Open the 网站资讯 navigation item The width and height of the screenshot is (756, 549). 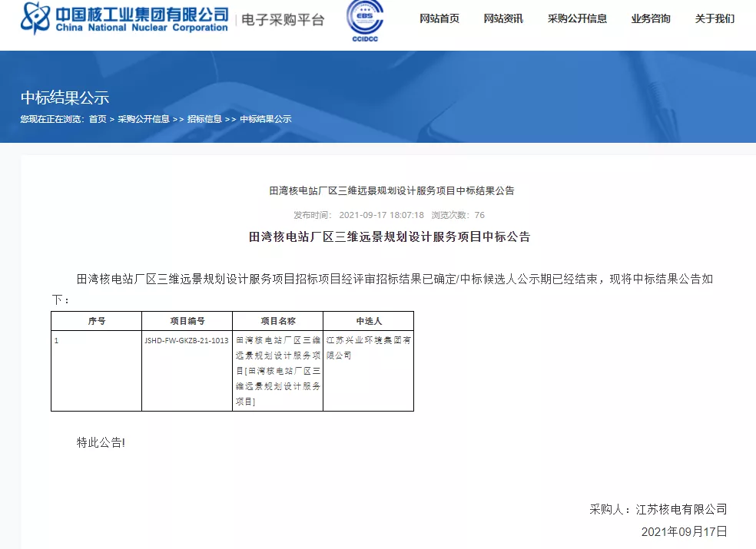(x=503, y=19)
